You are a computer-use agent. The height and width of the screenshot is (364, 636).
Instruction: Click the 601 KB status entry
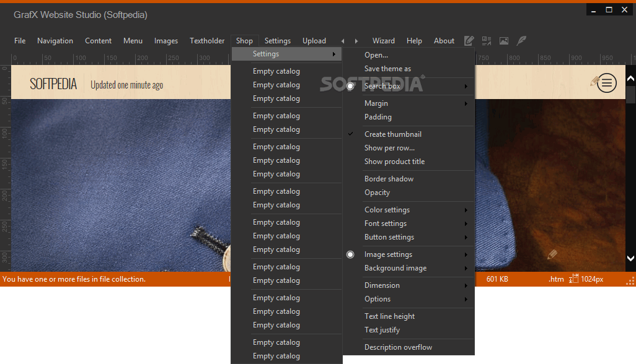pos(497,279)
